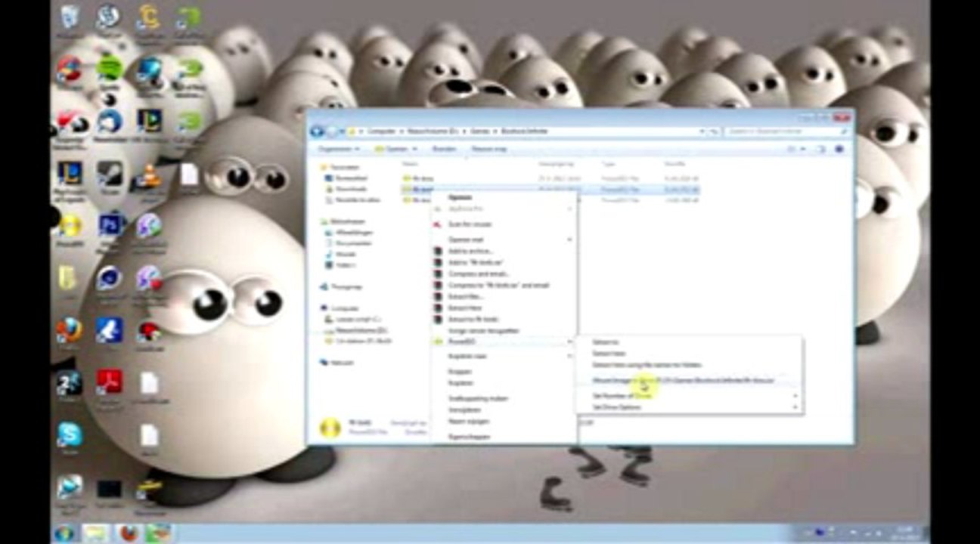Click the Nieuwe map toolbar button
This screenshot has height=544, width=980.
[x=488, y=149]
